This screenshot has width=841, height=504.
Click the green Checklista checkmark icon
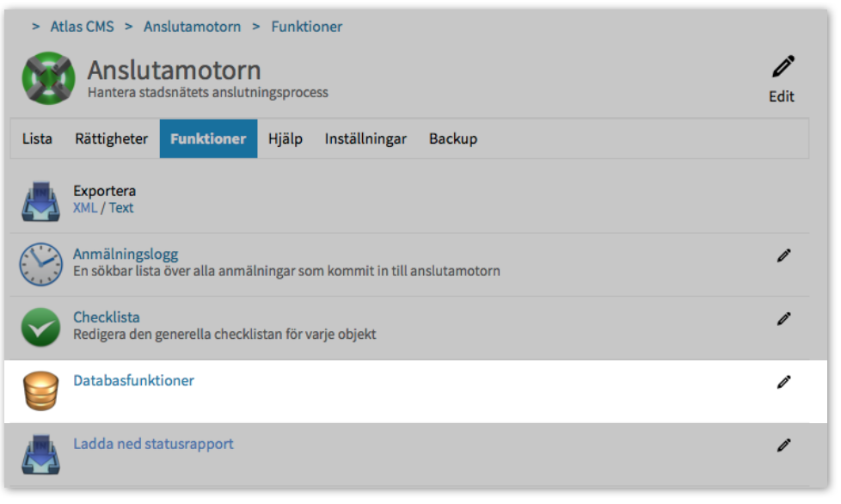[40, 328]
